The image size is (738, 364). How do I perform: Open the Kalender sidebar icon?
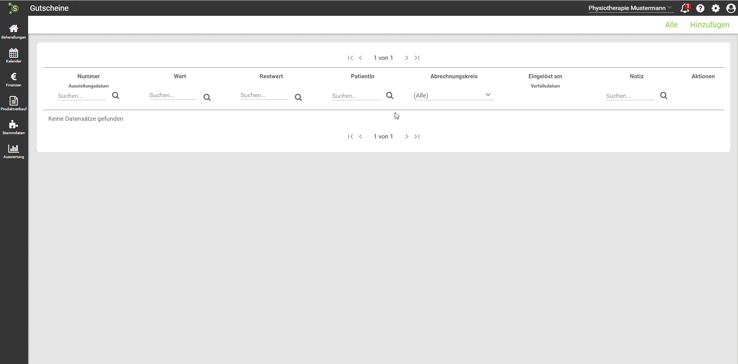tap(14, 53)
